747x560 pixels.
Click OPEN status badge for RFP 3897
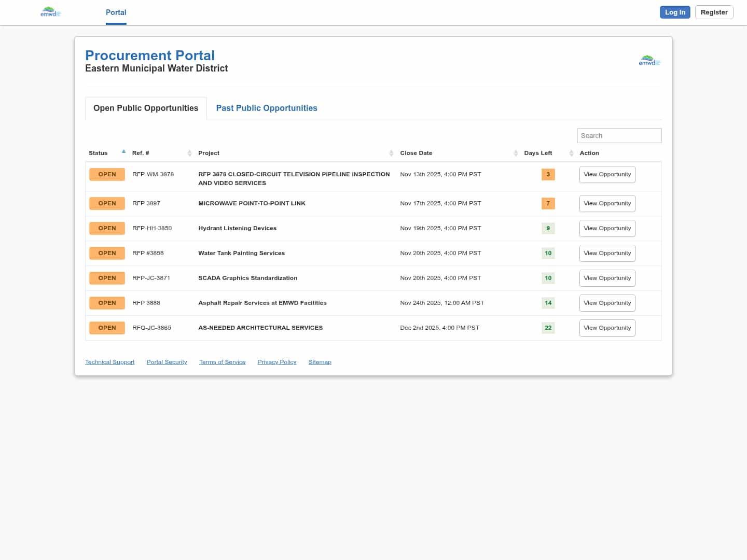(x=107, y=204)
